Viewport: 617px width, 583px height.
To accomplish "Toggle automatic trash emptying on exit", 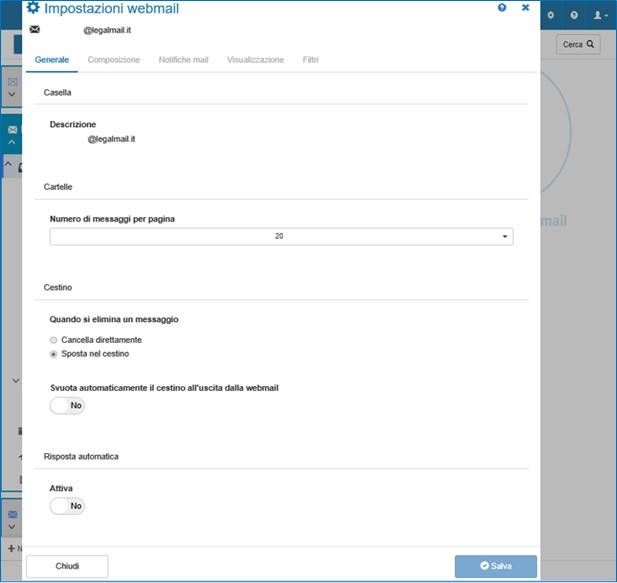I will click(67, 405).
